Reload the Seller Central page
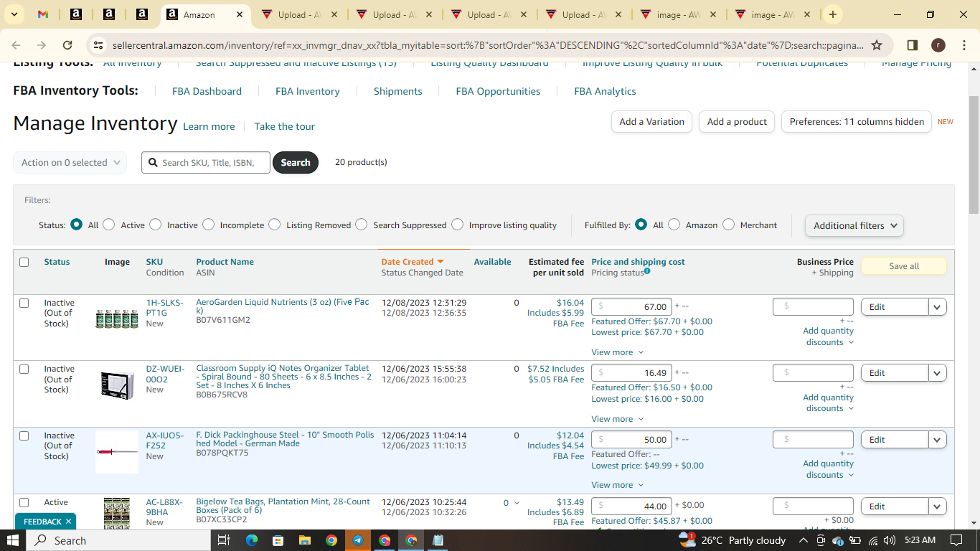The height and width of the screenshot is (551, 980). coord(67,45)
